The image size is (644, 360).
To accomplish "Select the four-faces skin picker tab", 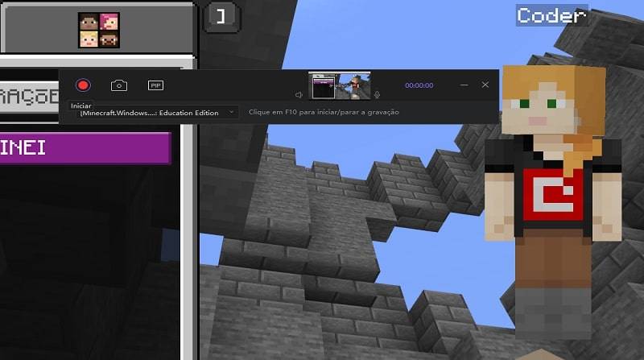I will tap(99, 30).
